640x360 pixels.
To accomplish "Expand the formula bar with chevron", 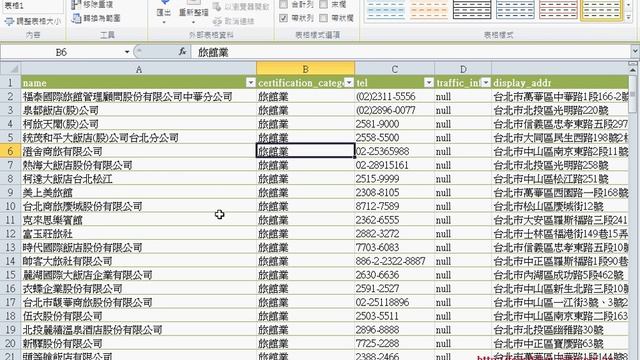I will [x=635, y=51].
